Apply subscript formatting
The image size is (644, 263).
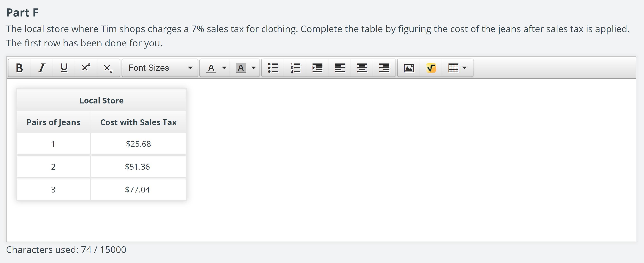[108, 68]
